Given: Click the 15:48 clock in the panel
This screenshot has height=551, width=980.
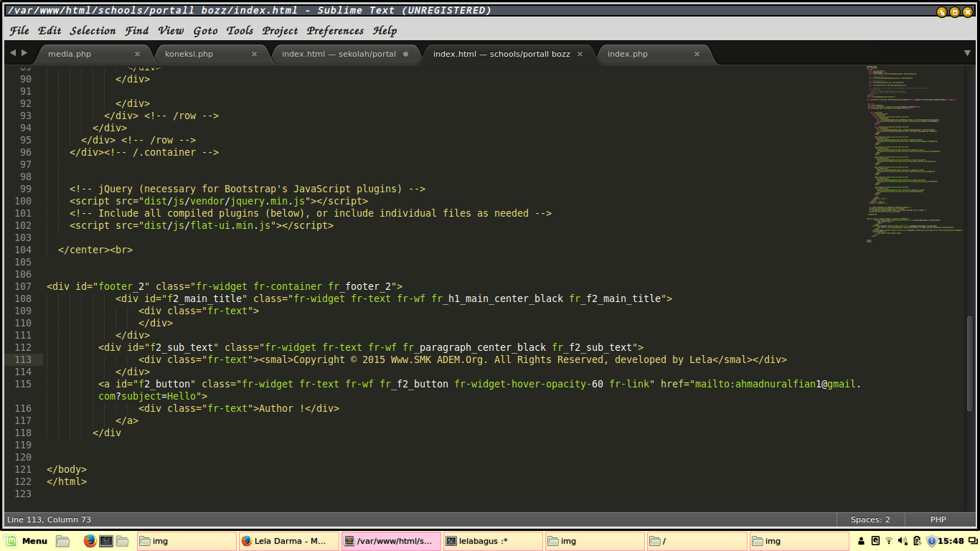Looking at the screenshot, I should point(951,541).
